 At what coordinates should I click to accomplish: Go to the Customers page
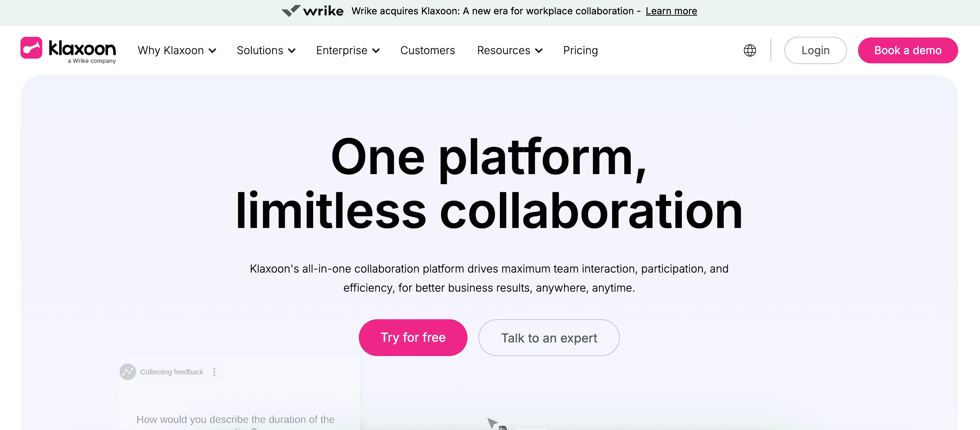coord(427,50)
